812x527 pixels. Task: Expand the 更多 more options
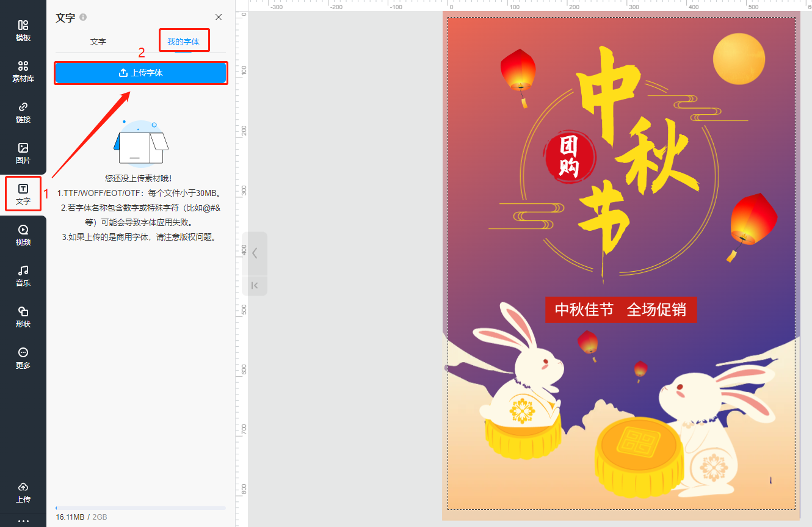tap(23, 358)
